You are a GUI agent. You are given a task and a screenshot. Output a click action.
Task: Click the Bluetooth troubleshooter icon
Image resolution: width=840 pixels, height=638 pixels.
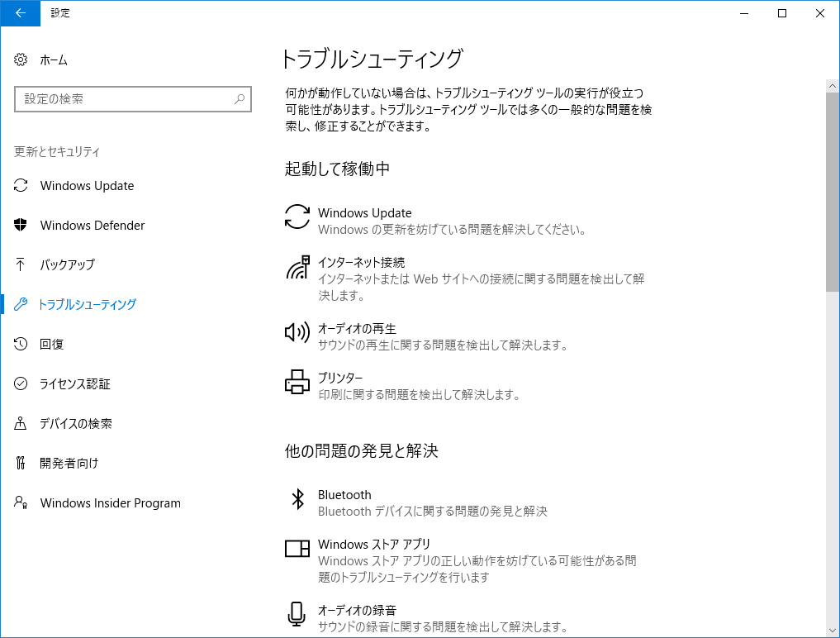coord(297,498)
